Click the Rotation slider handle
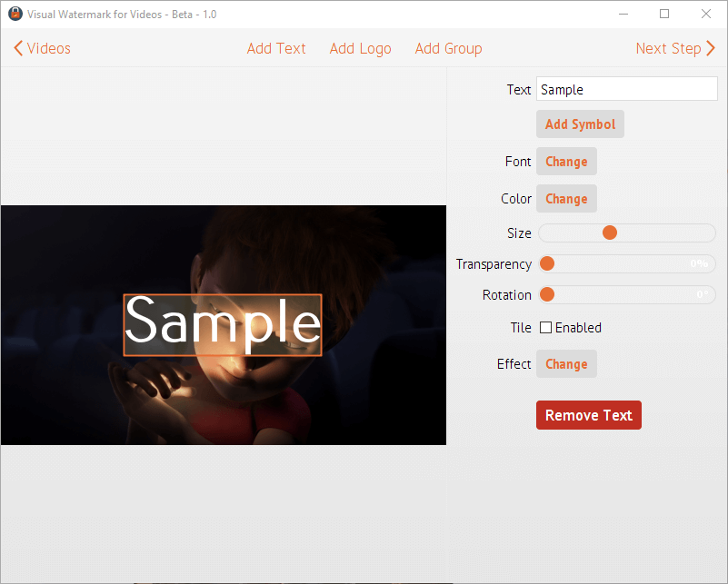The height and width of the screenshot is (584, 728). coord(547,295)
